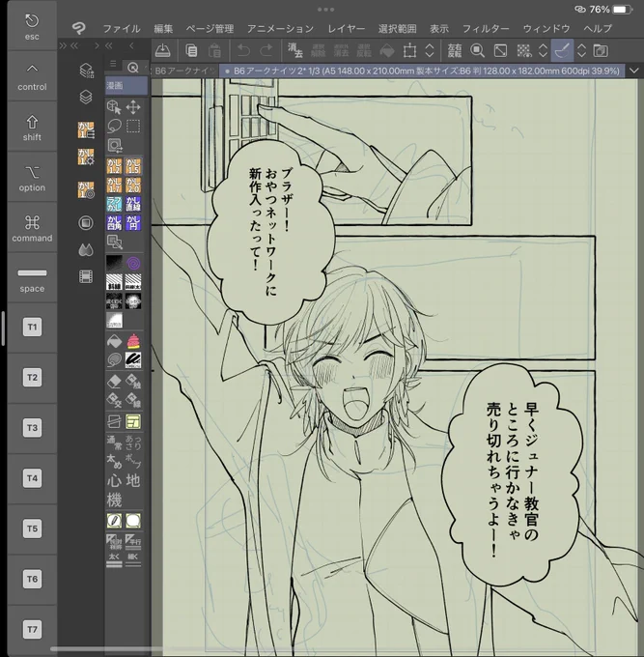
Task: Select the かし1.2 pen preset
Action: [114, 166]
